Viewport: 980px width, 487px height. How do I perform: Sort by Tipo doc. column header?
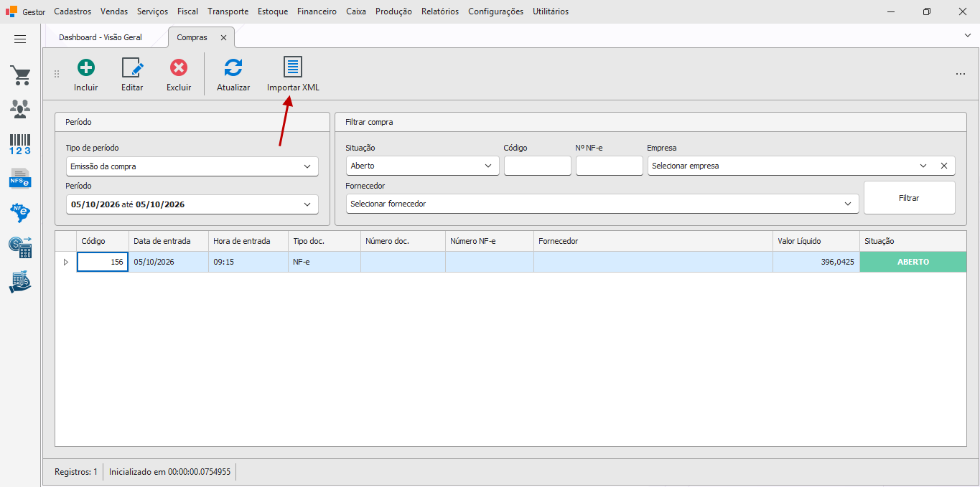(325, 241)
